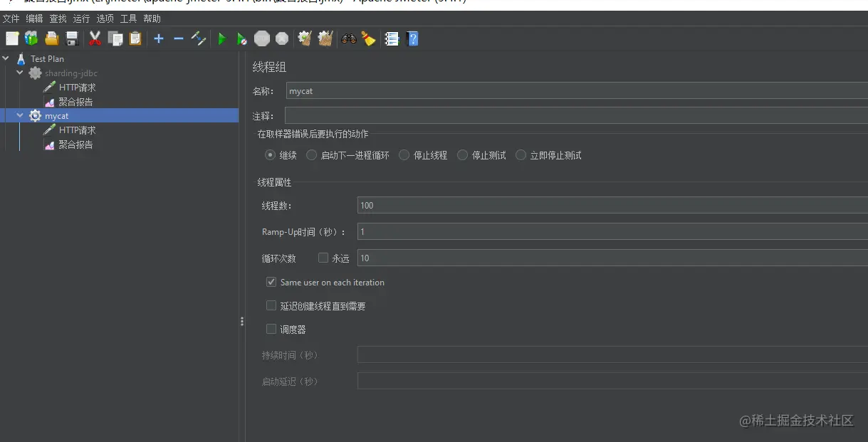Collapse the mycat thread group node
This screenshot has width=868, height=442.
[20, 115]
